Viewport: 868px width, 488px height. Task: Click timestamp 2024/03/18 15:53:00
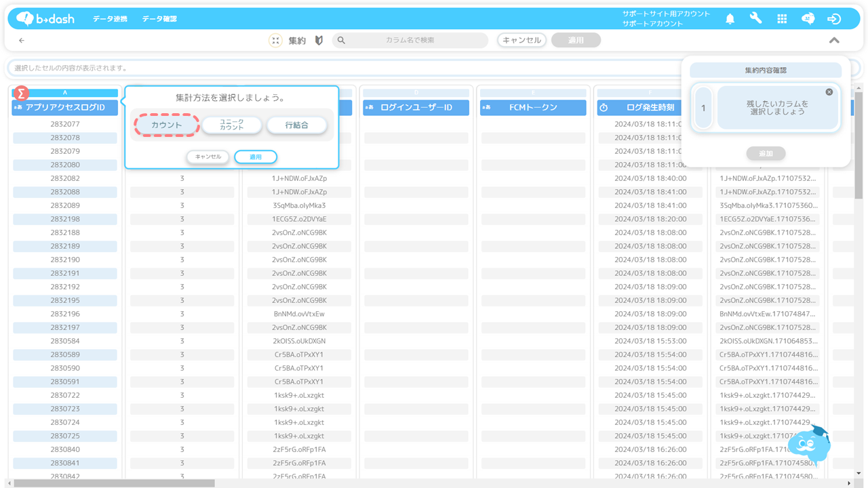point(650,341)
